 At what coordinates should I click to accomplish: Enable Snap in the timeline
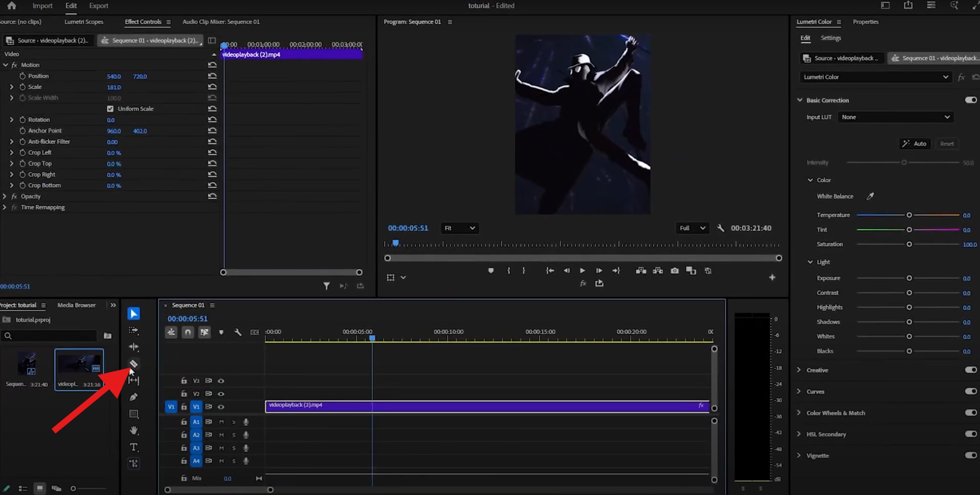coord(188,332)
